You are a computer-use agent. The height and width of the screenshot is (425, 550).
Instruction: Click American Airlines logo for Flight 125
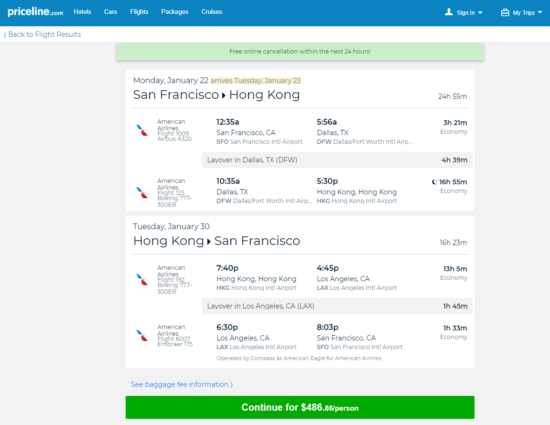coord(142,193)
